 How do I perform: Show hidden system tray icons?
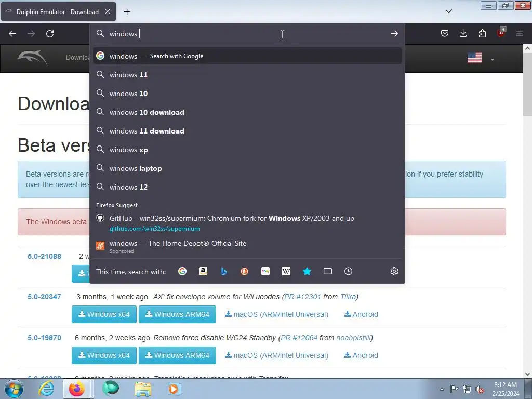pyautogui.click(x=442, y=389)
